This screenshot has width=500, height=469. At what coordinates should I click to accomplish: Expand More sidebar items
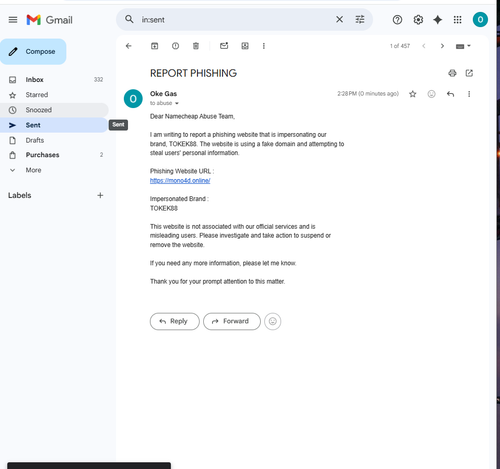(53, 170)
